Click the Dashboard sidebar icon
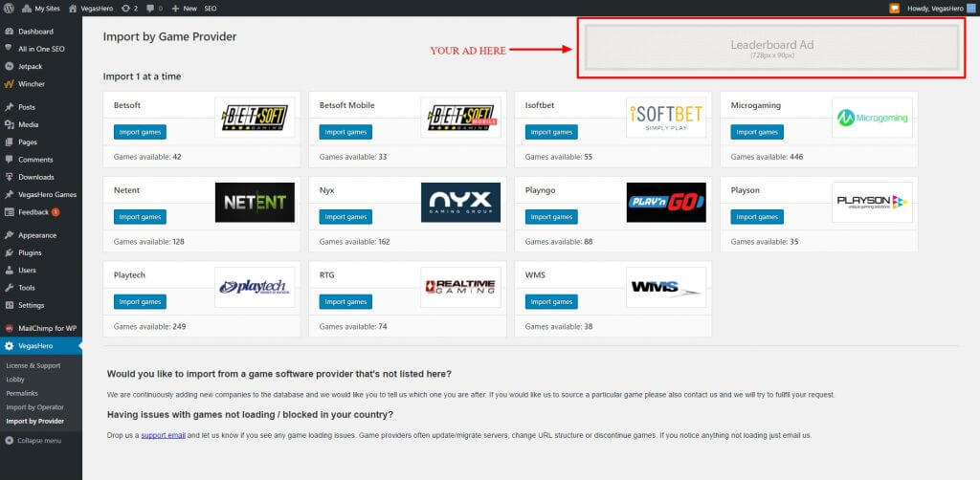980x480 pixels. (9, 32)
